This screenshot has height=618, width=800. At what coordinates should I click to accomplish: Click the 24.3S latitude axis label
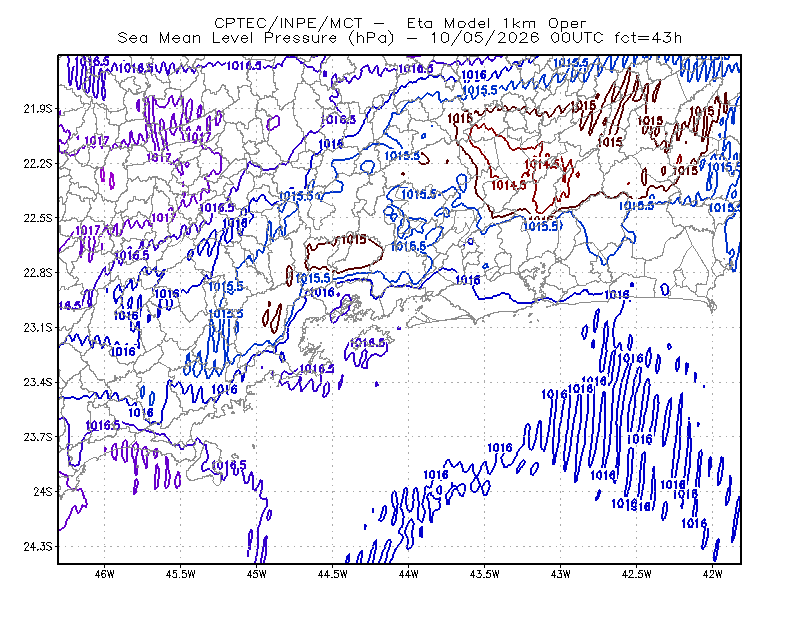(x=38, y=547)
